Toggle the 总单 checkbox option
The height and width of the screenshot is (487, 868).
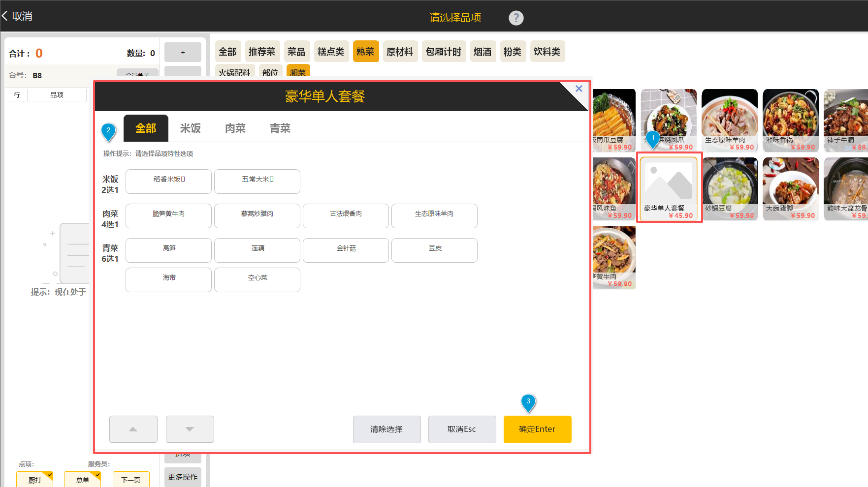coord(82,480)
